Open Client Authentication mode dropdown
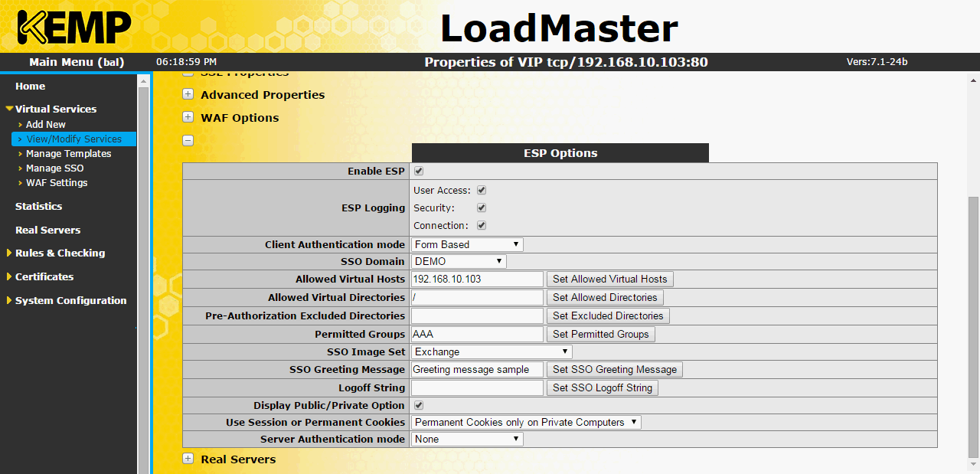Image resolution: width=980 pixels, height=474 pixels. tap(467, 245)
